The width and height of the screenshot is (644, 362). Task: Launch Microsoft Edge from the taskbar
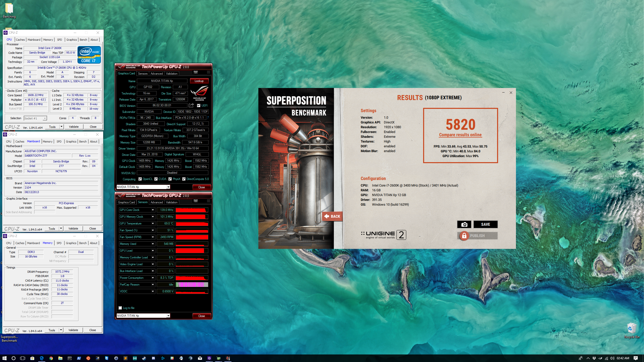click(42, 358)
